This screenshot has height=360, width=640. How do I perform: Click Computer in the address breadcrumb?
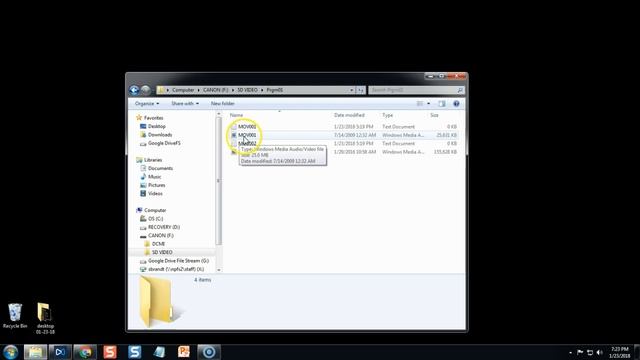coord(183,90)
